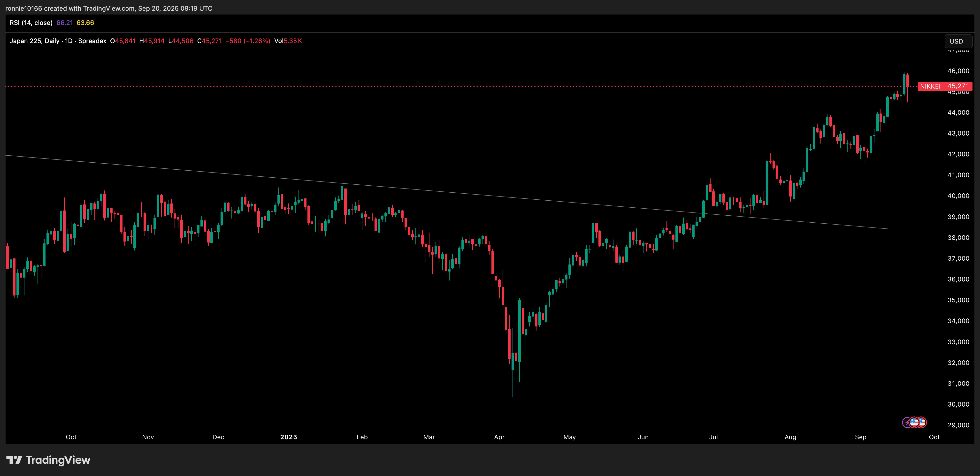980x476 pixels.
Task: Click the yellow RSI value 63.66
Action: click(x=85, y=23)
